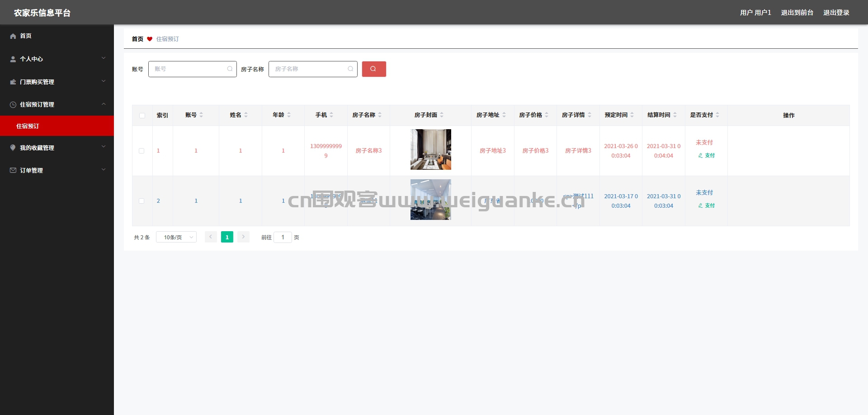Sort table by 房子地址 column arrows
Viewport: 868px width, 415px height.
tap(504, 115)
